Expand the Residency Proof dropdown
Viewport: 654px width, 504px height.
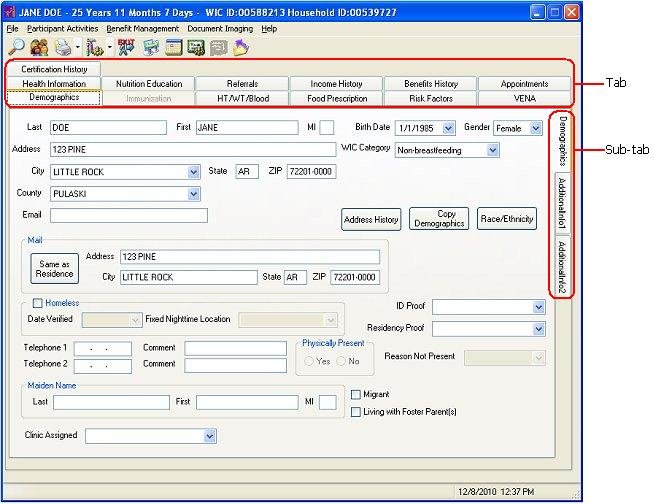[x=538, y=329]
